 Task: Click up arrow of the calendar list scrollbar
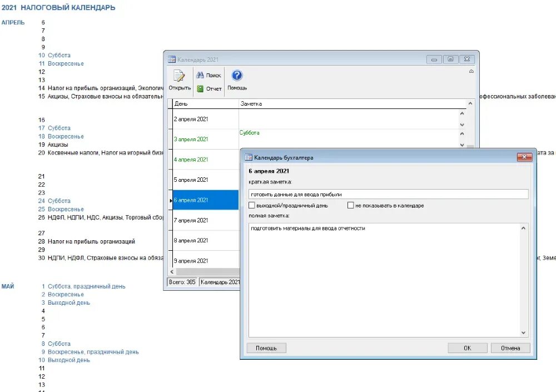point(470,103)
